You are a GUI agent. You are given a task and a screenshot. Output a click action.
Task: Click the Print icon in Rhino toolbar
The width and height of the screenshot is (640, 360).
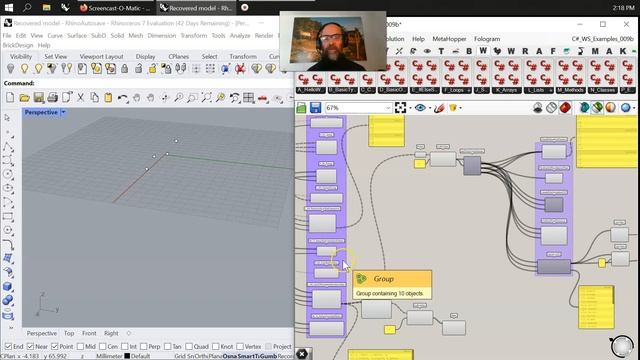pyautogui.click(x=53, y=98)
